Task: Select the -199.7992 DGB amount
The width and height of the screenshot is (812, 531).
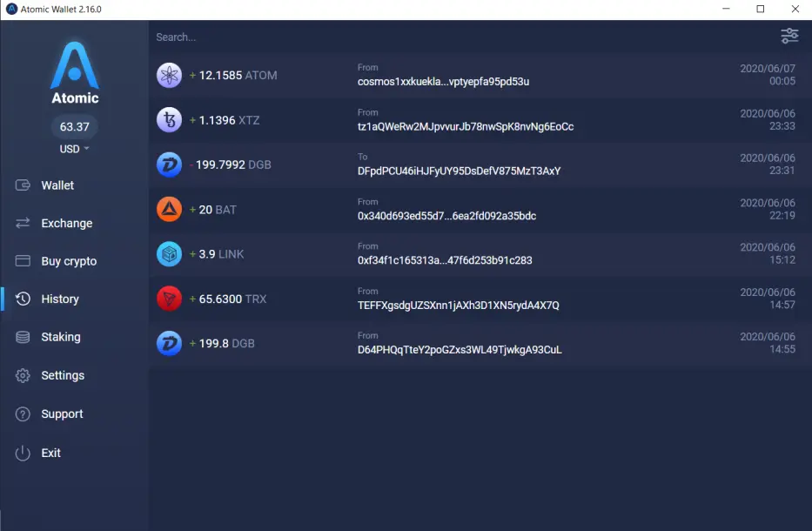Action: coord(231,165)
